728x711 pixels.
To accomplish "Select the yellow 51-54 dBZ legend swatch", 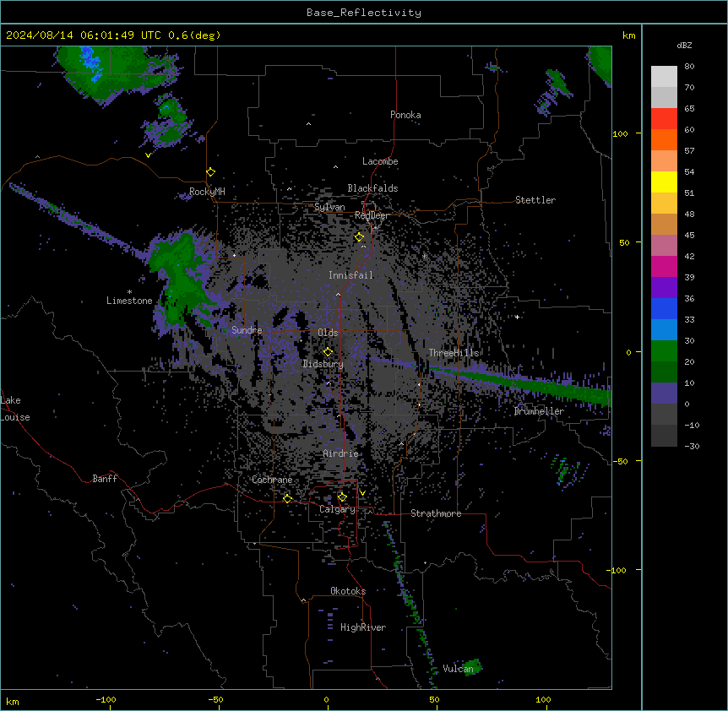I will (x=664, y=182).
